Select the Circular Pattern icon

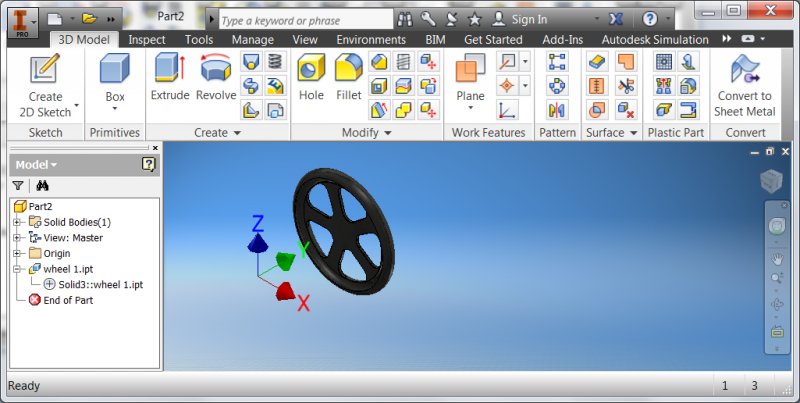click(557, 86)
